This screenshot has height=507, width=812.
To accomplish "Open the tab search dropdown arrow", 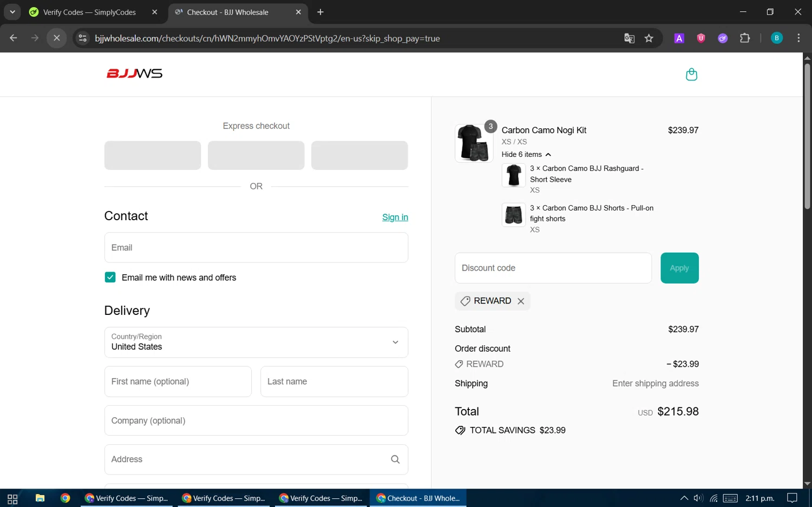I will click(x=12, y=12).
